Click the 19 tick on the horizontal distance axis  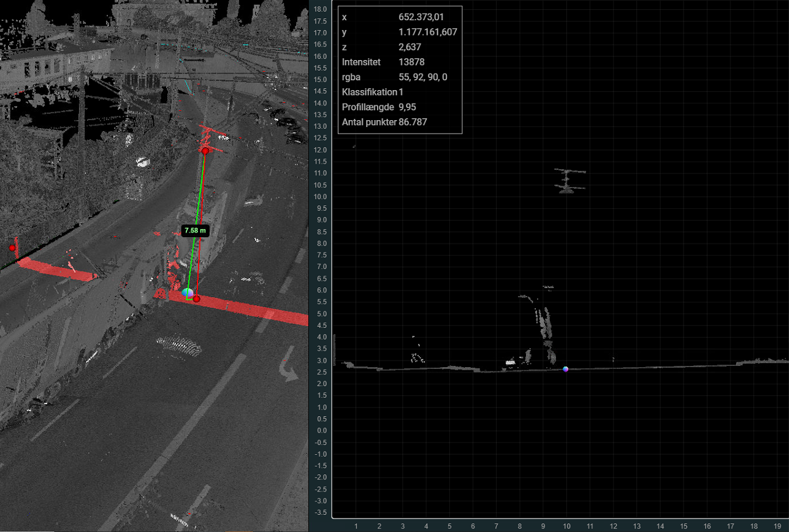coord(777,526)
